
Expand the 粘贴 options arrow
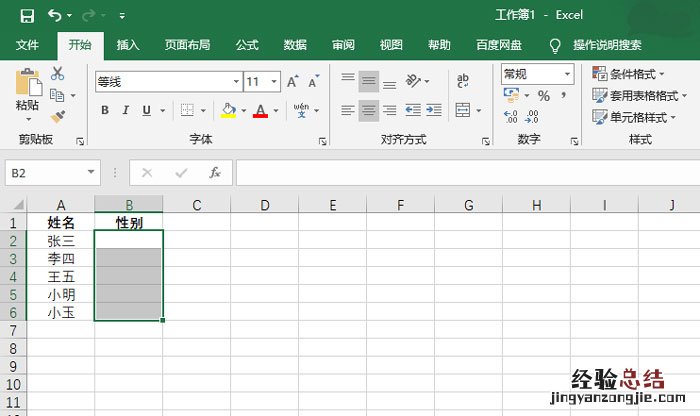point(28,119)
